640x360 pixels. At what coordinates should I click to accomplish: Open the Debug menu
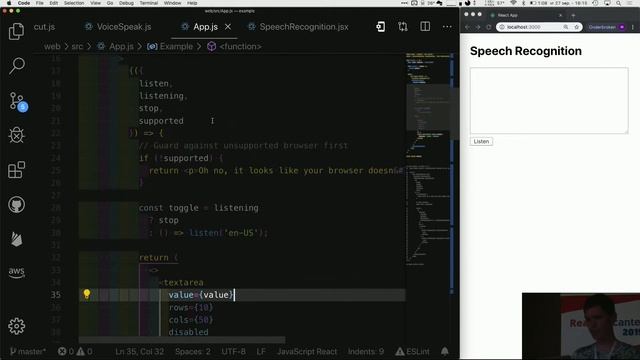click(x=126, y=3)
